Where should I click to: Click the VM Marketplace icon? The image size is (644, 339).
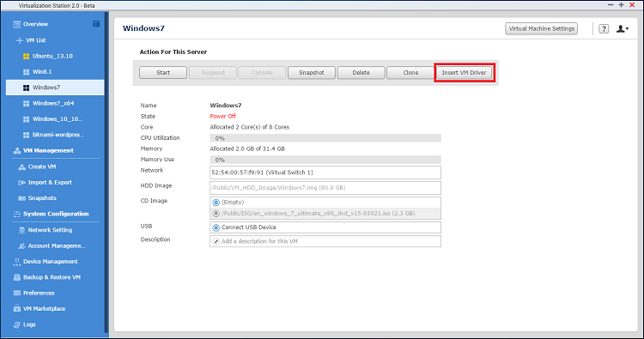17,309
